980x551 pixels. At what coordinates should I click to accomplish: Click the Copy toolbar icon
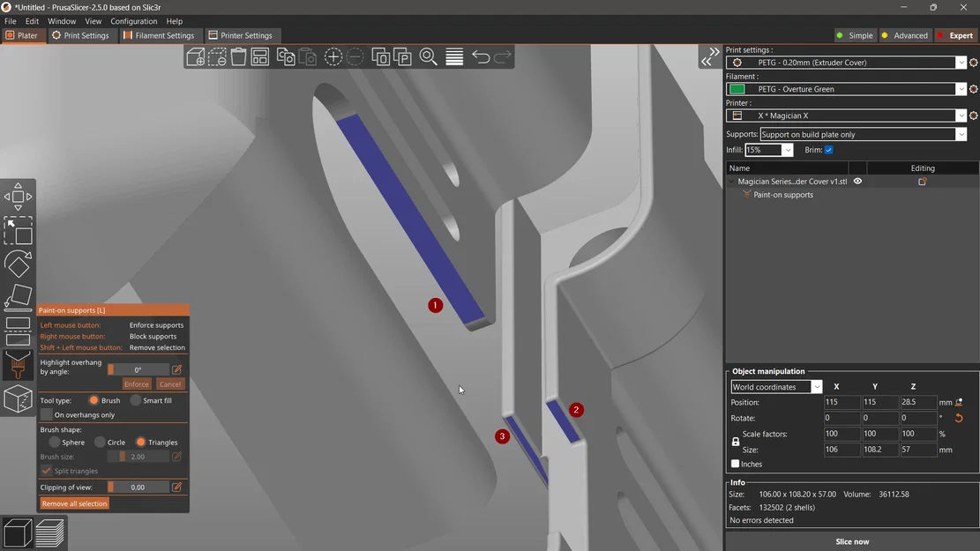click(x=286, y=56)
